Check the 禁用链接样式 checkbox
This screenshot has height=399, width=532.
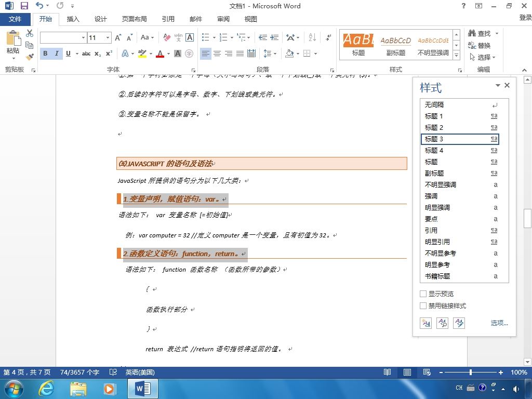tap(423, 305)
